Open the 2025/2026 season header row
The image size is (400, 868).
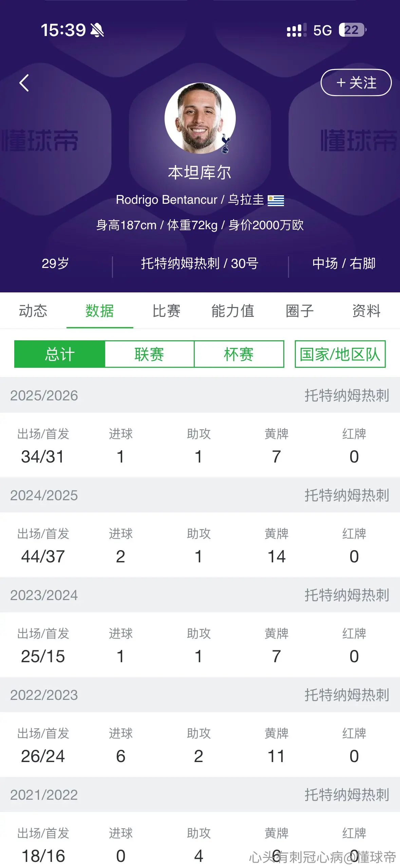[200, 395]
